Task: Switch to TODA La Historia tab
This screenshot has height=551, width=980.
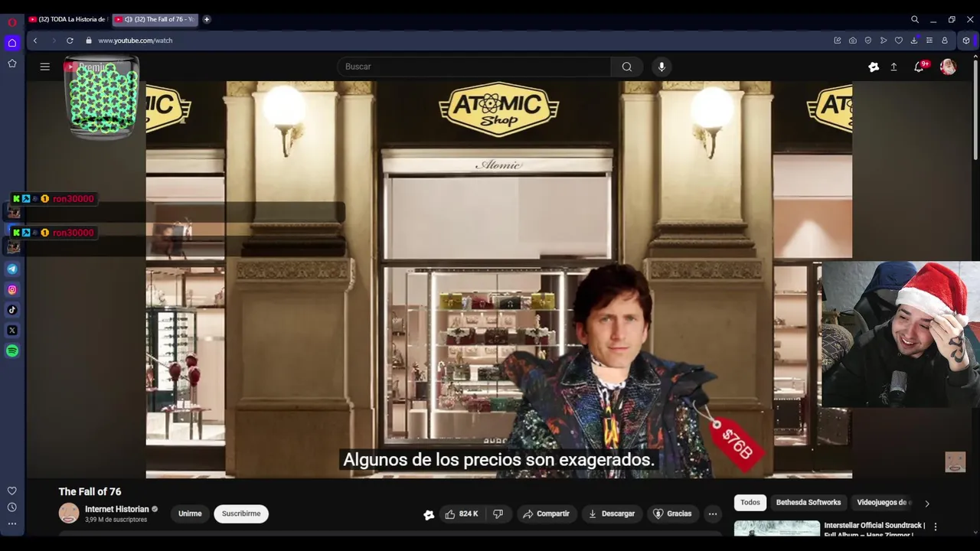Action: coord(69,19)
